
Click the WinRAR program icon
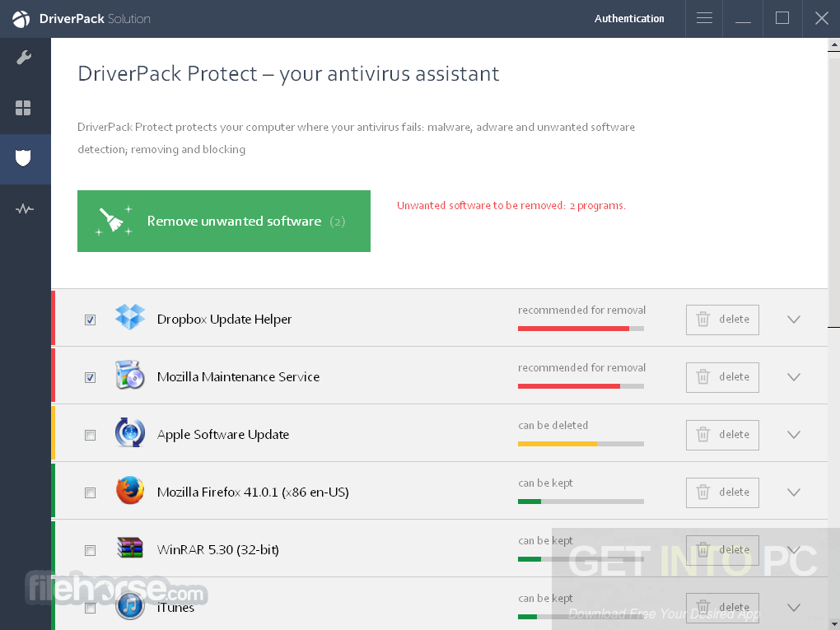(x=129, y=548)
